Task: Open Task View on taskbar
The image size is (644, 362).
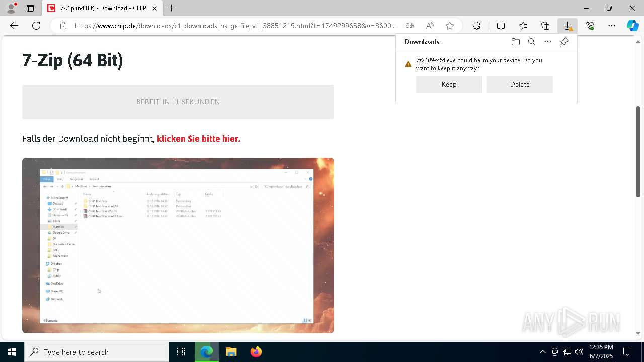Action: [181, 352]
